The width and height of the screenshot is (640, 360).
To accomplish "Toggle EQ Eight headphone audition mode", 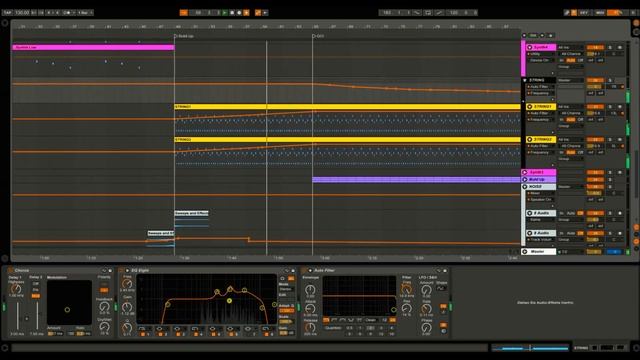I will pos(283,278).
